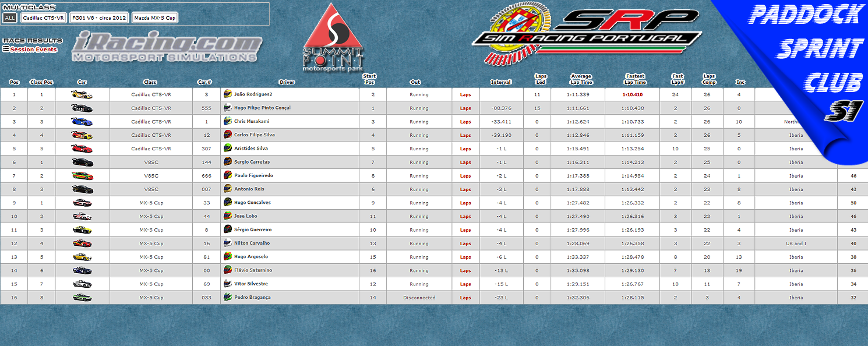
Task: Click Hugo Filipe Pinto Gonçal helmet icon
Action: [x=228, y=108]
